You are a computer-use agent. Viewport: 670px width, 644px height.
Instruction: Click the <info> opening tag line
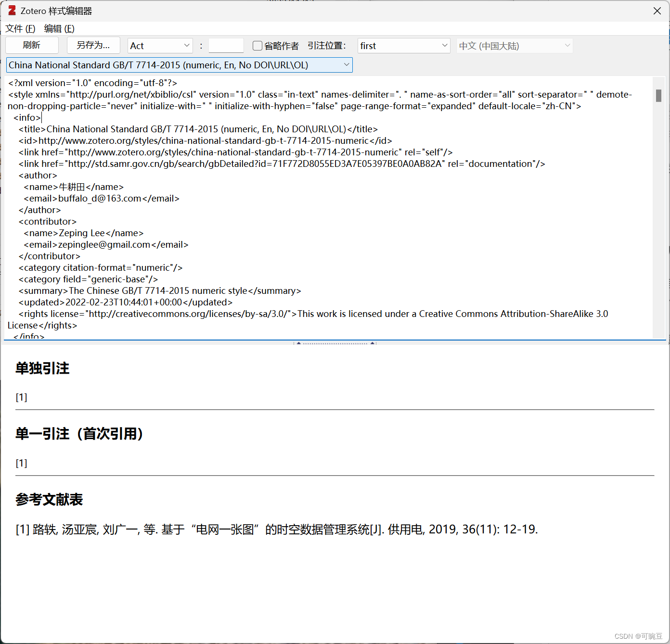point(27,117)
